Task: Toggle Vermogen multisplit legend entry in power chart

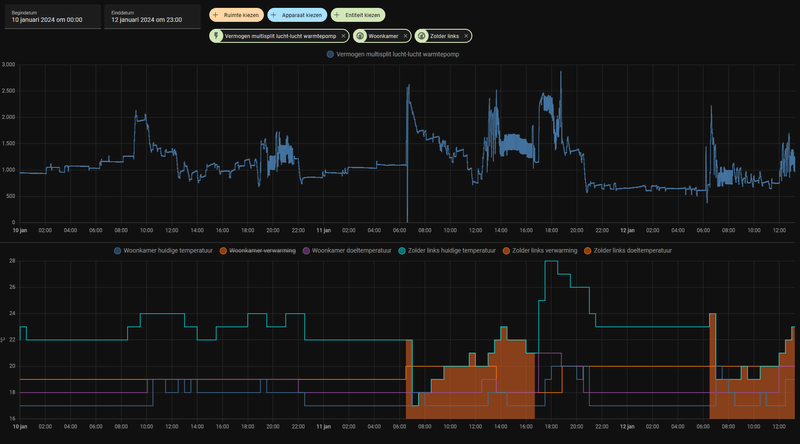Action: click(x=393, y=54)
